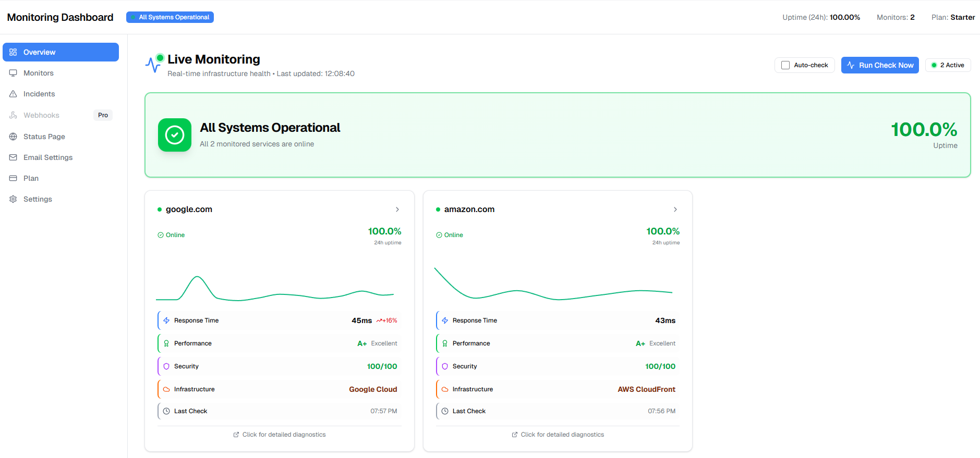Click the Live Monitoring pulse icon
This screenshot has height=458, width=980.
point(153,64)
